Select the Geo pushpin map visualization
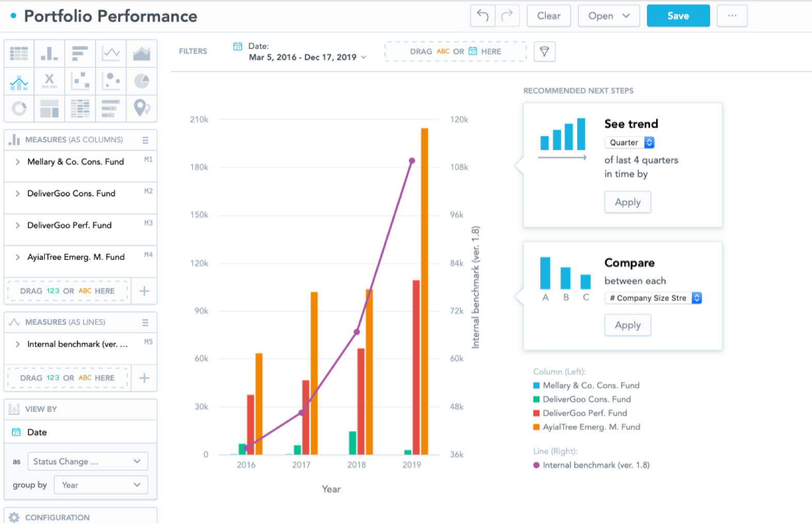 coord(141,108)
